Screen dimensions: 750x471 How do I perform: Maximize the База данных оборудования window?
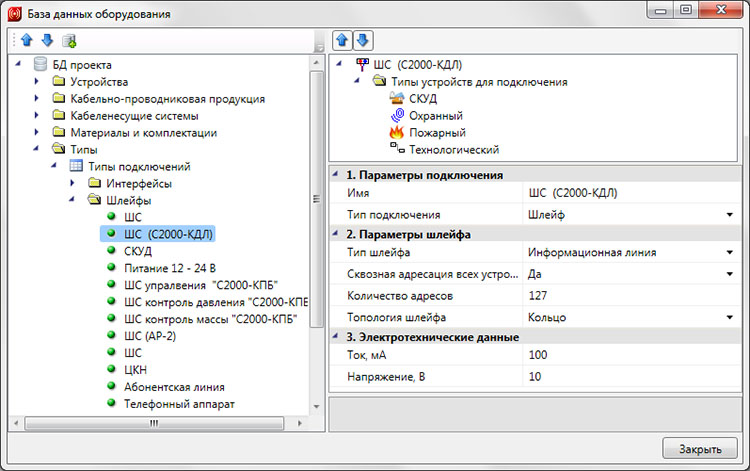686,10
